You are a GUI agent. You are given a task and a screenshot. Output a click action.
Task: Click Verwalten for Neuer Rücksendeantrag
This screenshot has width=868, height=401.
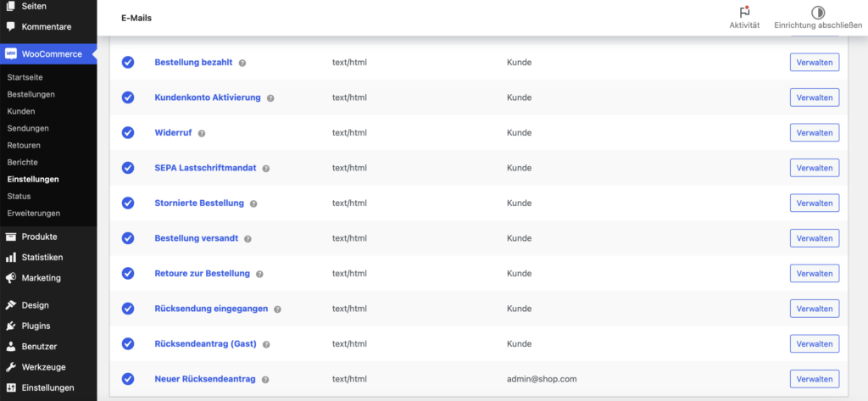815,380
